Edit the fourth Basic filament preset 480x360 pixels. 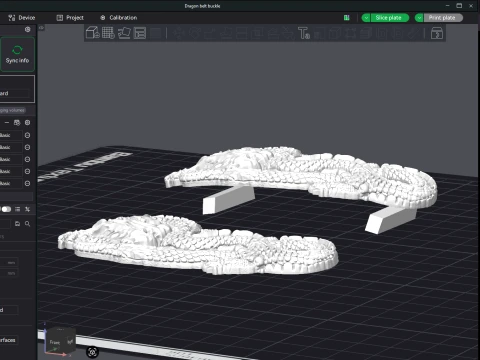27,171
